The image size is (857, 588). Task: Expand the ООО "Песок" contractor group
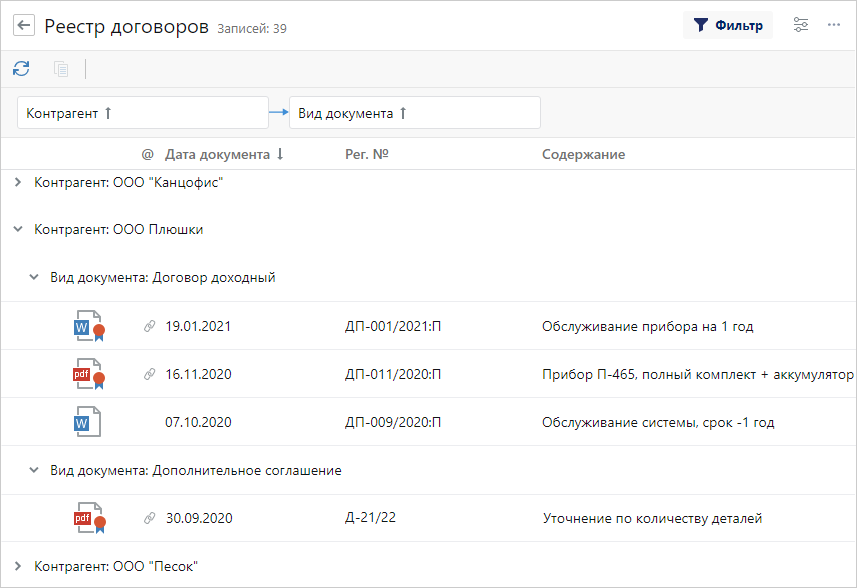[x=18, y=566]
